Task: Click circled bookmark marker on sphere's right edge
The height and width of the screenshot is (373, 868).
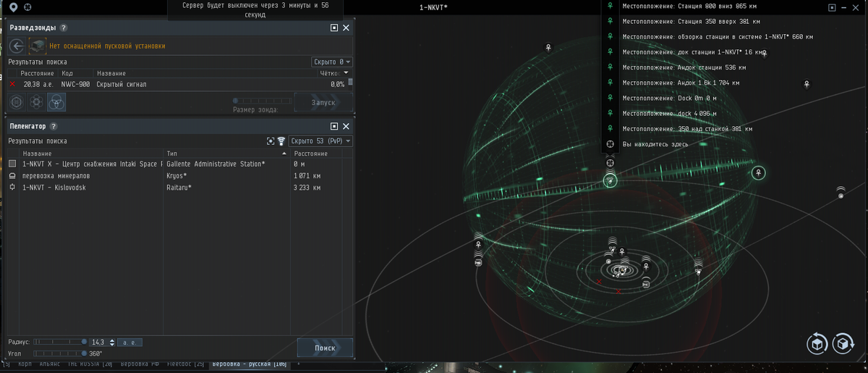Action: [x=758, y=172]
